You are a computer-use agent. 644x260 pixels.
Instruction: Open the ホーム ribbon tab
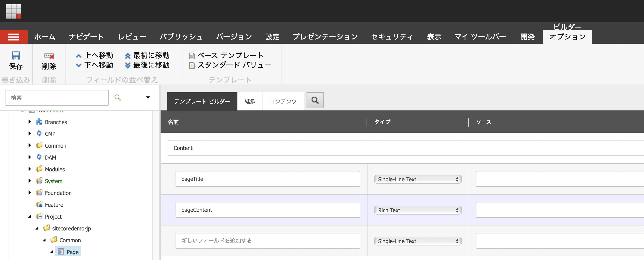(x=45, y=37)
